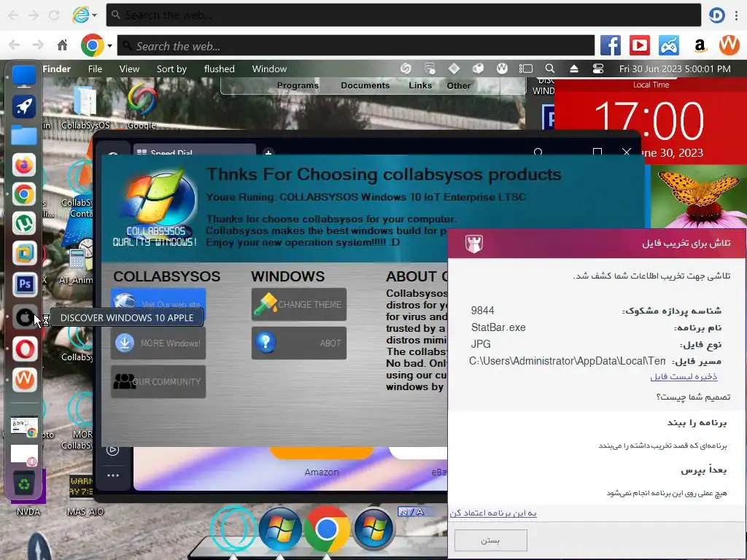Open the Facebook shortcut in the toolbar

tap(611, 46)
